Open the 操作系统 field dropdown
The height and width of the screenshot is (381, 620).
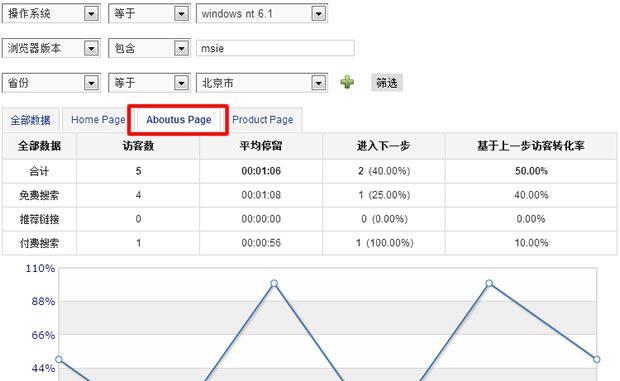pos(51,14)
